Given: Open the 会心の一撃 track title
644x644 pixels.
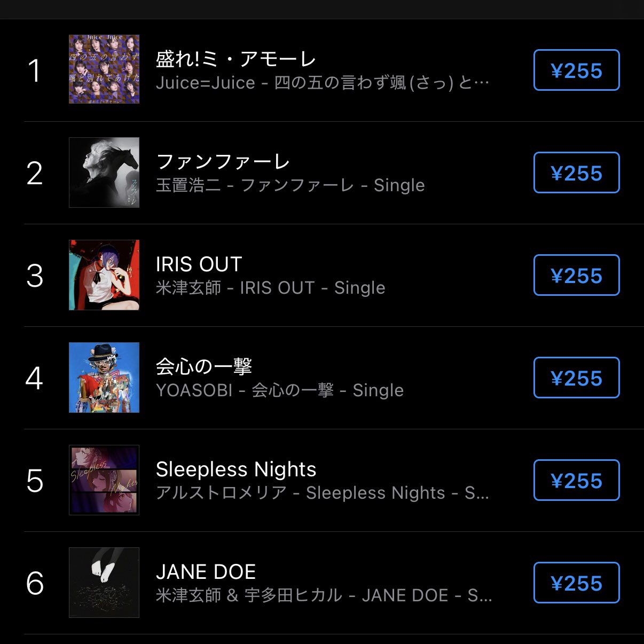Looking at the screenshot, I should point(203,367).
